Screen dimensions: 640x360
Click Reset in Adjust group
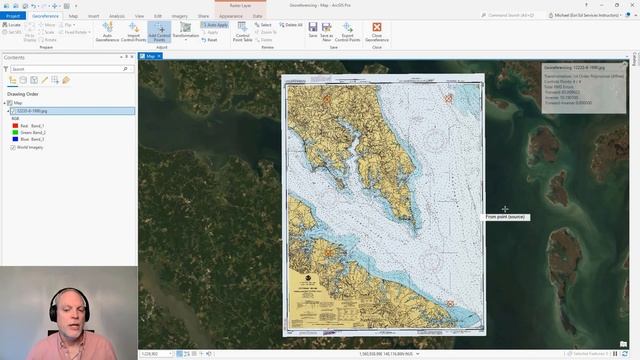pos(209,40)
